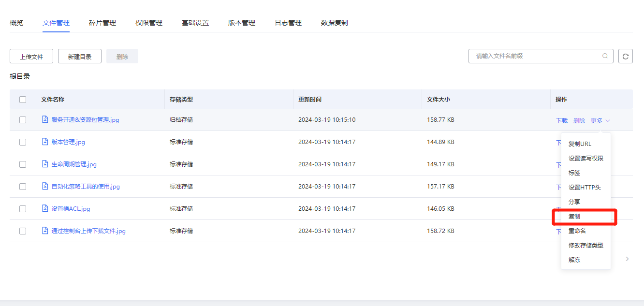Image resolution: width=644 pixels, height=306 pixels.
Task: Click file icon of 生命周期管理.jpg
Action: pos(45,164)
